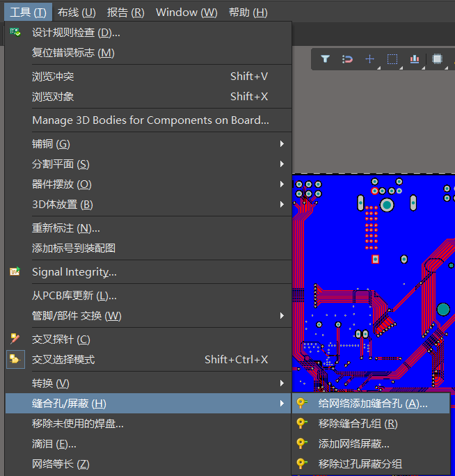Open Manage 3D Bodies for Components on Board
This screenshot has width=455, height=476.
[148, 120]
